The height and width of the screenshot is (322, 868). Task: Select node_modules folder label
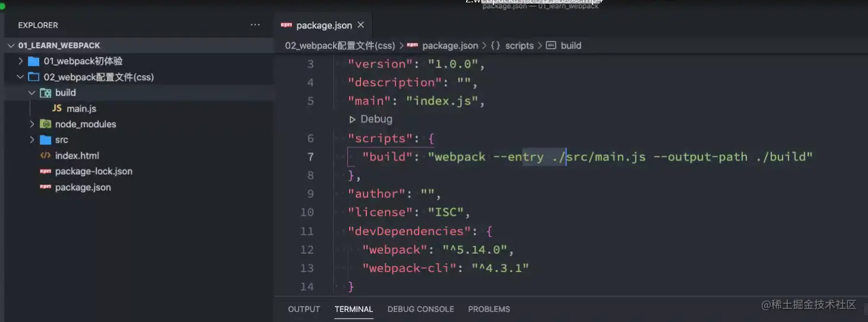85,124
